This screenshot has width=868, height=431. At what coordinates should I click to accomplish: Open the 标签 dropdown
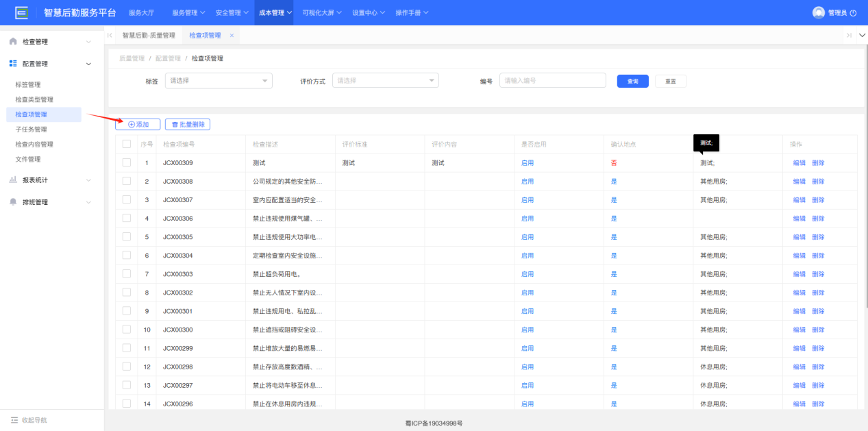pyautogui.click(x=219, y=81)
